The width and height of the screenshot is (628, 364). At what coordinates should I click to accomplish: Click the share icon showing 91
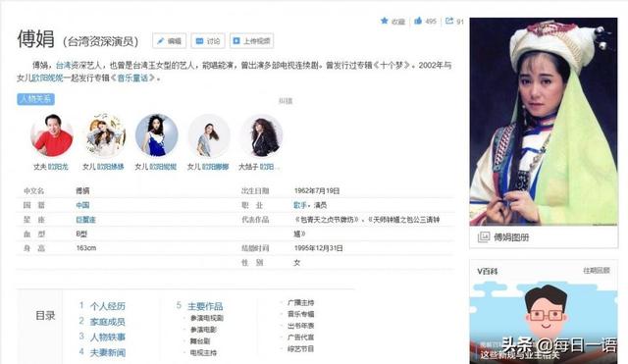449,21
